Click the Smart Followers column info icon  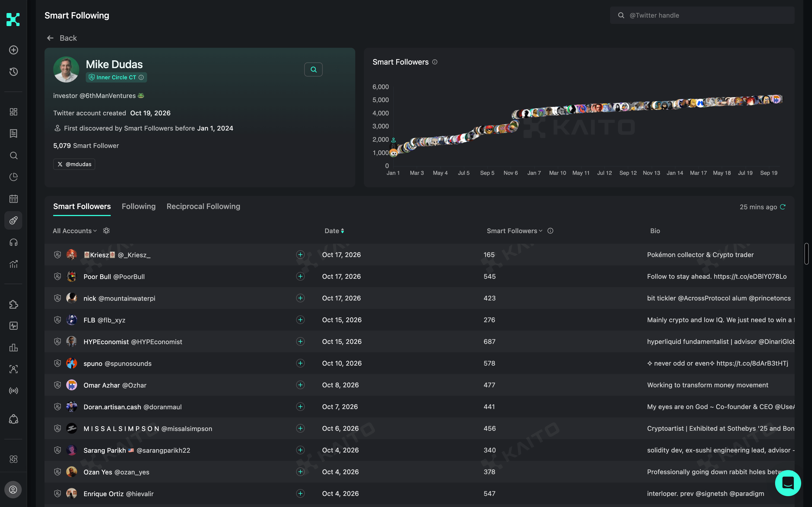(x=550, y=231)
